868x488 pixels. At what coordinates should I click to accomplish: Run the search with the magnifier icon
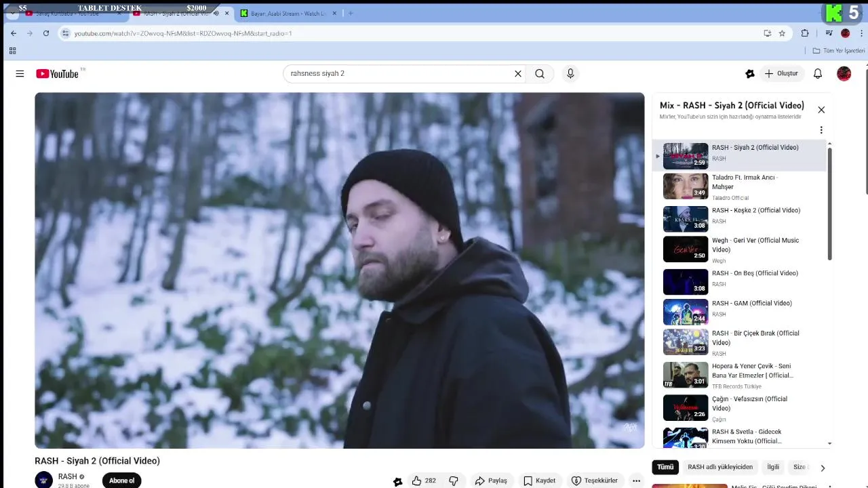tap(540, 74)
